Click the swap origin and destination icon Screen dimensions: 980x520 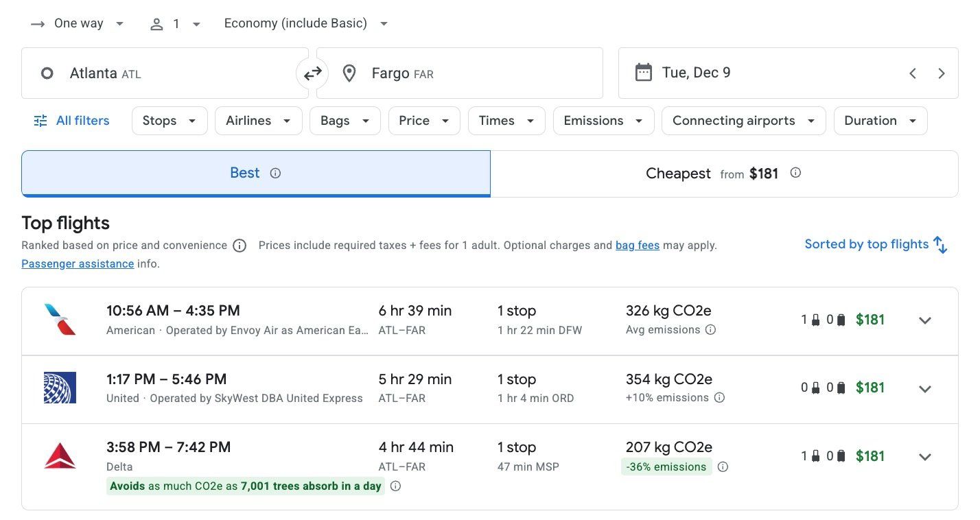(x=312, y=73)
